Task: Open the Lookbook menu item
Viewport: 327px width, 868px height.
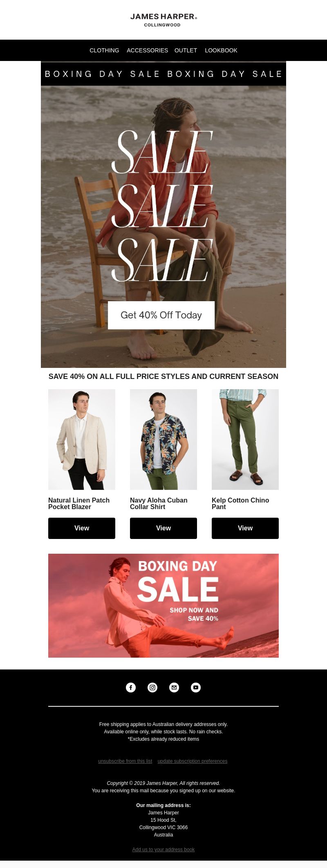Action: click(x=221, y=50)
